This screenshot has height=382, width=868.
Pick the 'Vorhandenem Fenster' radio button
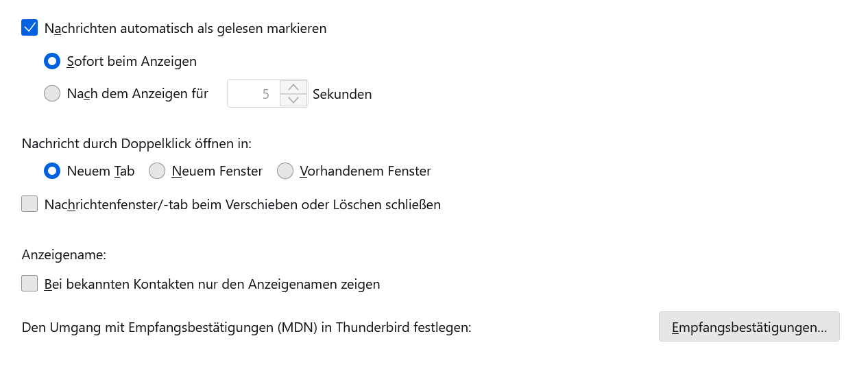[285, 171]
